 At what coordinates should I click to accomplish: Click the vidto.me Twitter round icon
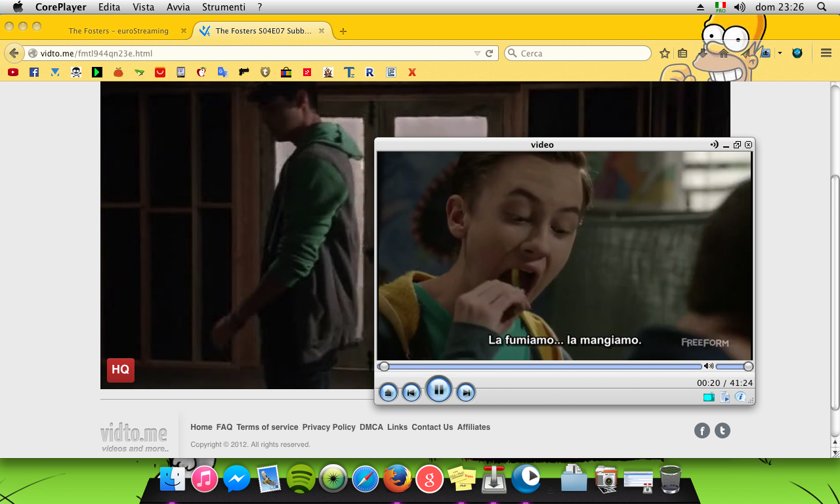point(723,430)
